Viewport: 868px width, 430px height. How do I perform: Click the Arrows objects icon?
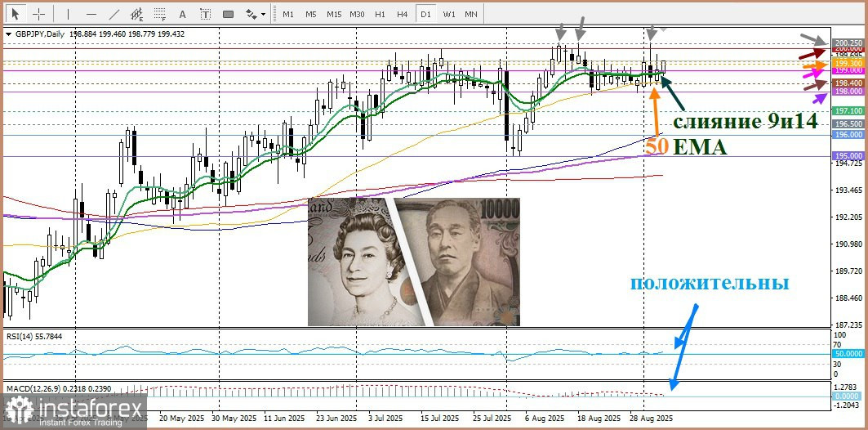click(251, 14)
